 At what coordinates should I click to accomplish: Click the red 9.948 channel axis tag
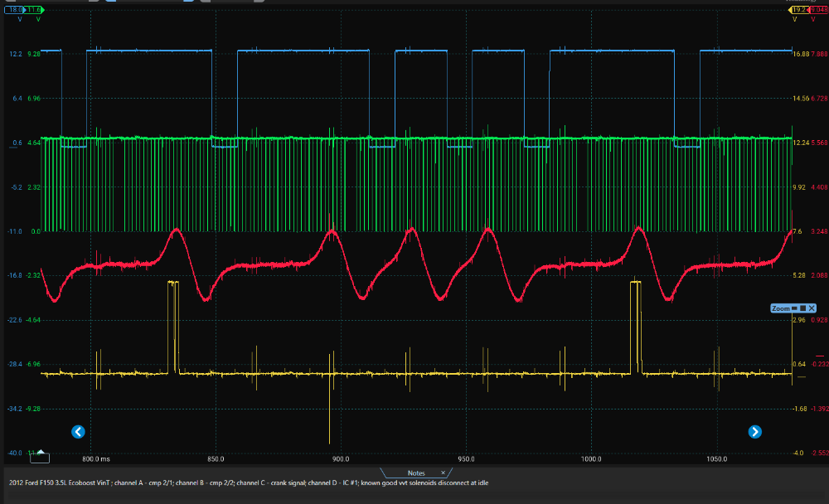point(818,9)
